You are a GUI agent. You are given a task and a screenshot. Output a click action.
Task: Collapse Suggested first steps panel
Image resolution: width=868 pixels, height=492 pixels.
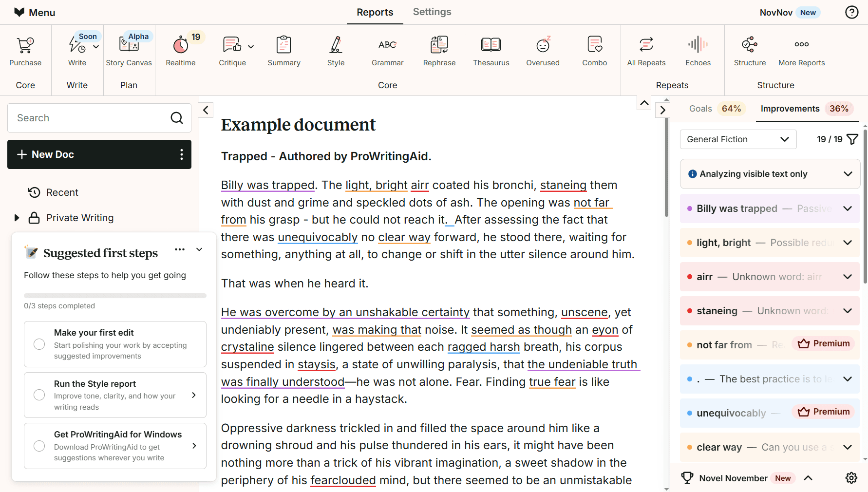199,249
